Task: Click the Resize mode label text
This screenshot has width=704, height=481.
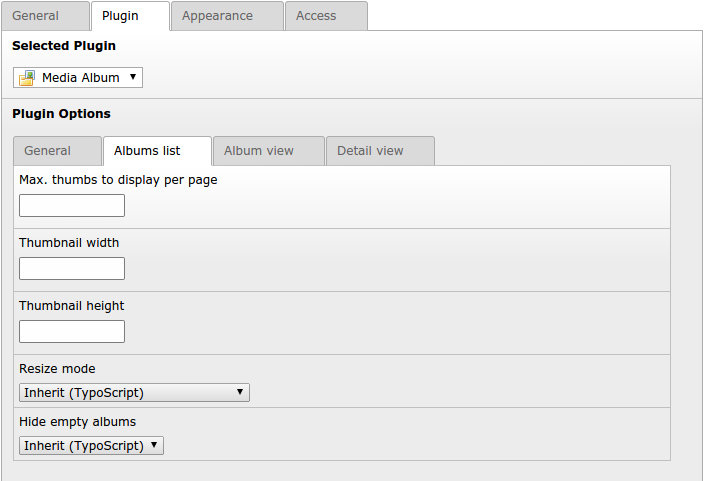Action: [57, 369]
